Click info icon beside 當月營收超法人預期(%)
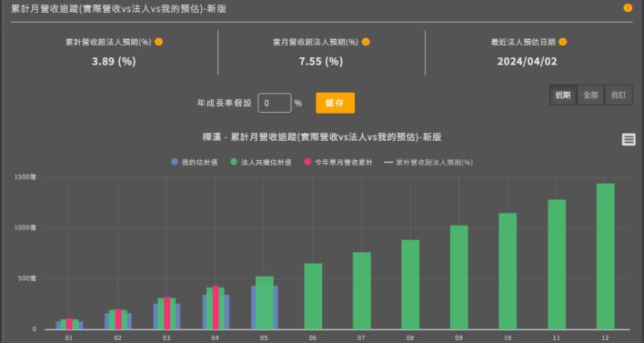The height and width of the screenshot is (343, 644). pos(365,42)
